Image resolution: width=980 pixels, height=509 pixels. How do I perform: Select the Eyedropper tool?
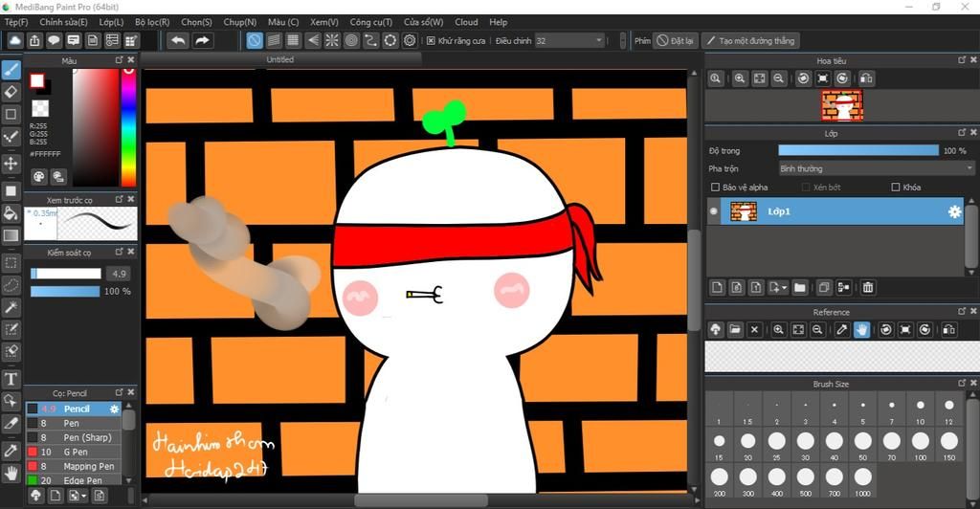(11, 451)
